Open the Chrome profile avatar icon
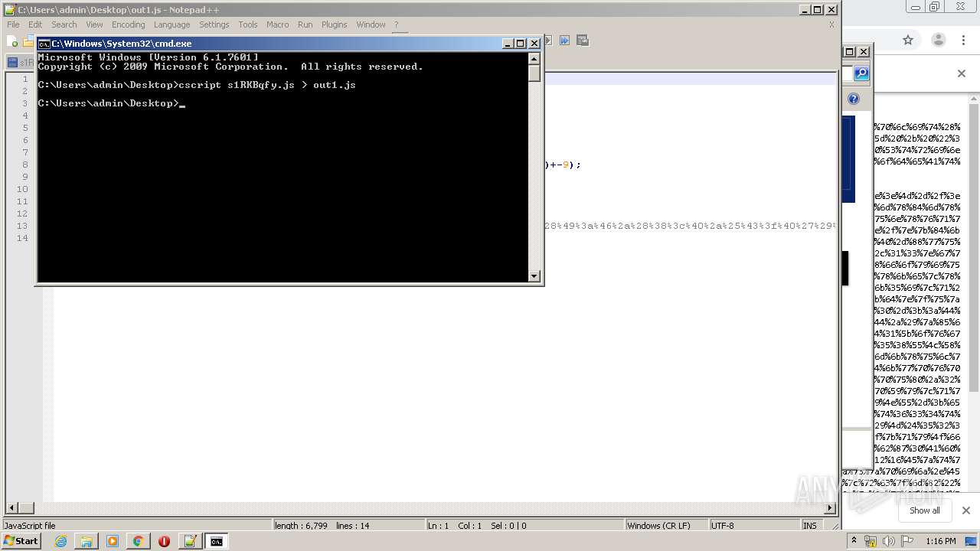Image resolution: width=980 pixels, height=551 pixels. click(938, 40)
